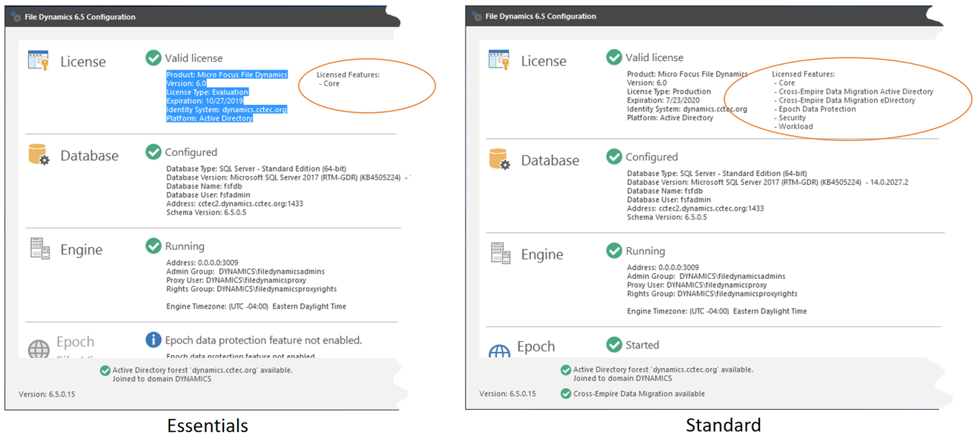Click Running checkmark in Essentials window
Image resolution: width=980 pixels, height=437 pixels.
[x=153, y=246]
